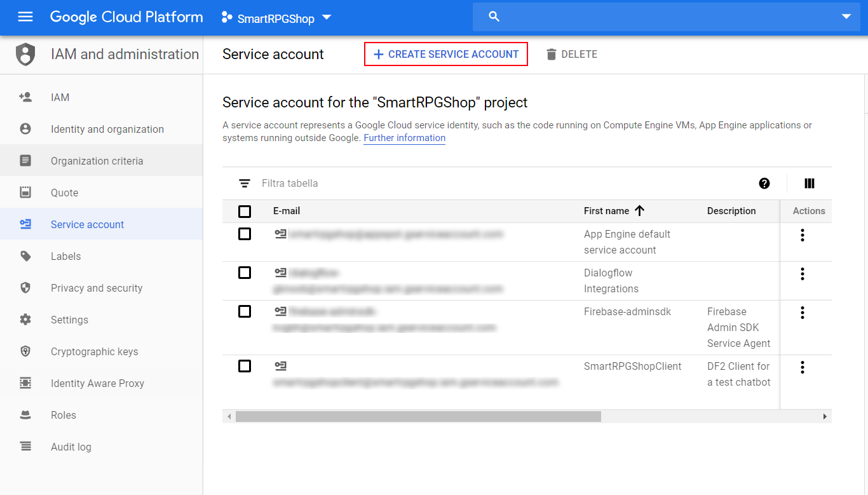Click the Settings gear icon
The height and width of the screenshot is (495, 868).
pyautogui.click(x=25, y=320)
